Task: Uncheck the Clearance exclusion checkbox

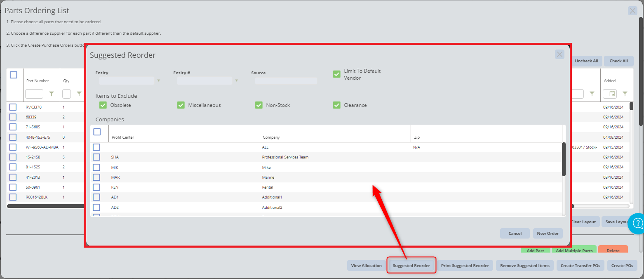Action: pos(336,105)
